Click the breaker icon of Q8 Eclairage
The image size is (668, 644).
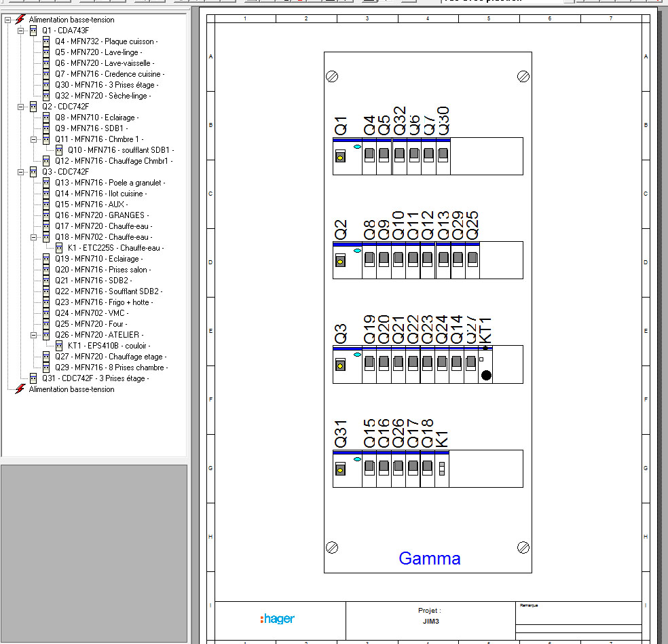tap(46, 118)
